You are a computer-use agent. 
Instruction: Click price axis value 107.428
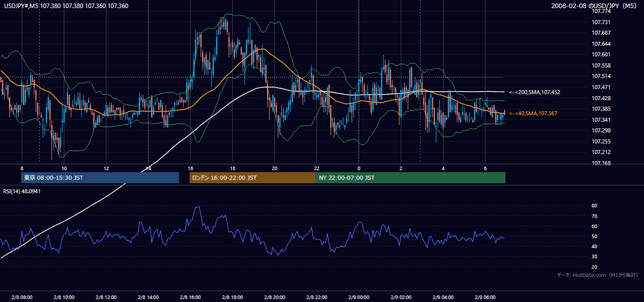tap(602, 98)
